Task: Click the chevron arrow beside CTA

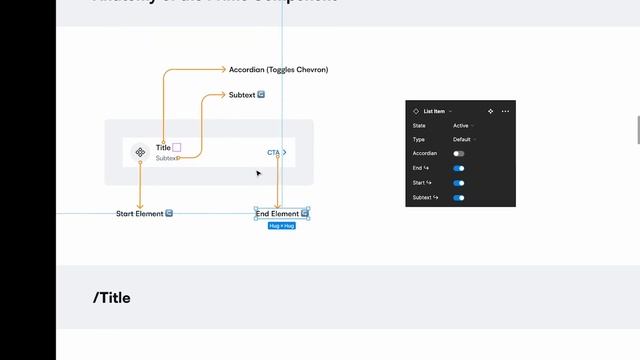Action: (284, 152)
